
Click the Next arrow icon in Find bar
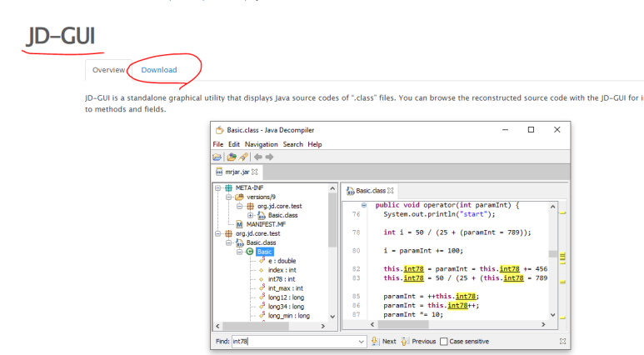point(375,341)
